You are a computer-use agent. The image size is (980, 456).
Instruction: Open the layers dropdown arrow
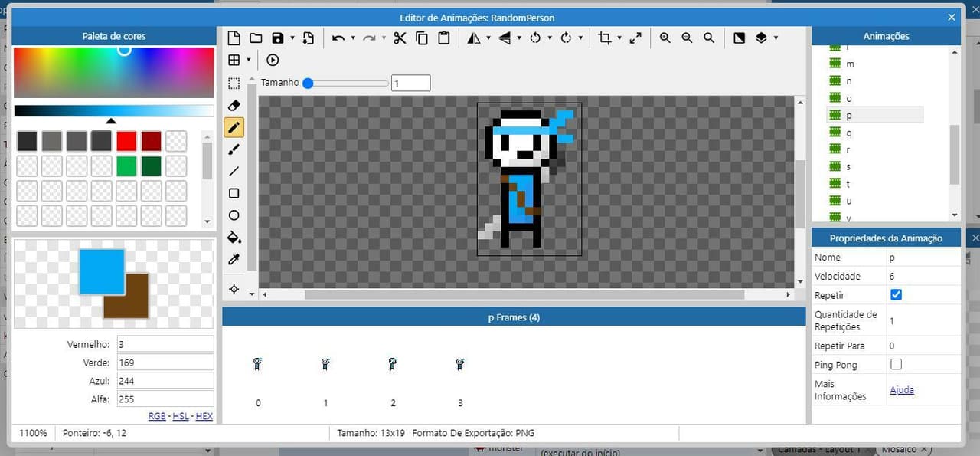coord(776,38)
